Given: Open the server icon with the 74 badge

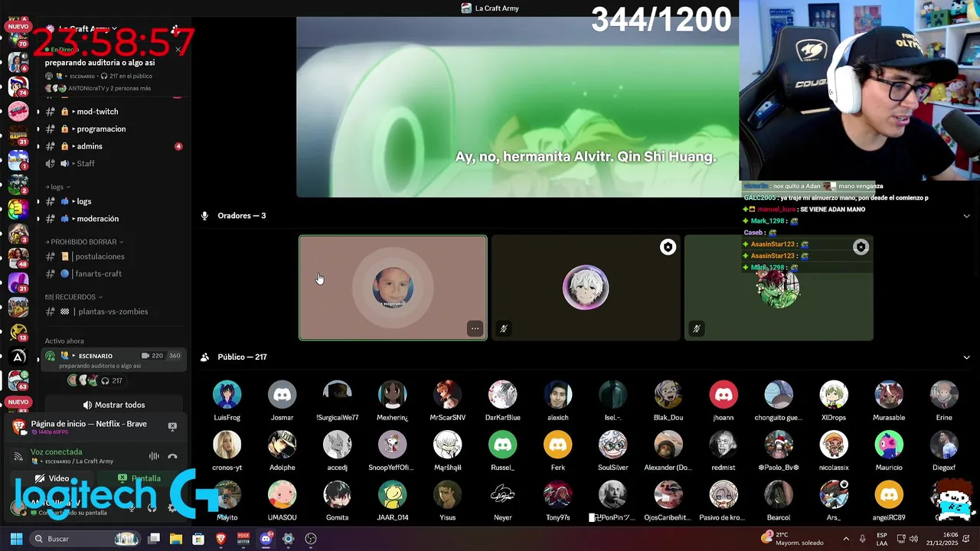Looking at the screenshot, I should [x=18, y=86].
